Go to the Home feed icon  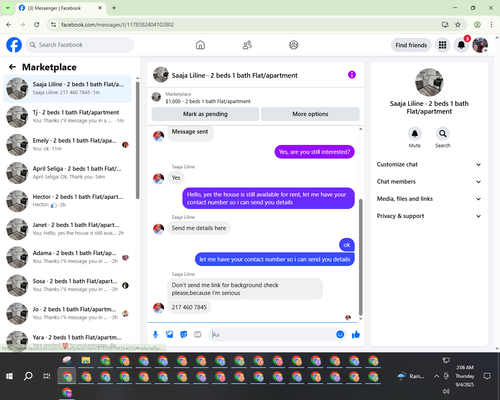pyautogui.click(x=200, y=45)
